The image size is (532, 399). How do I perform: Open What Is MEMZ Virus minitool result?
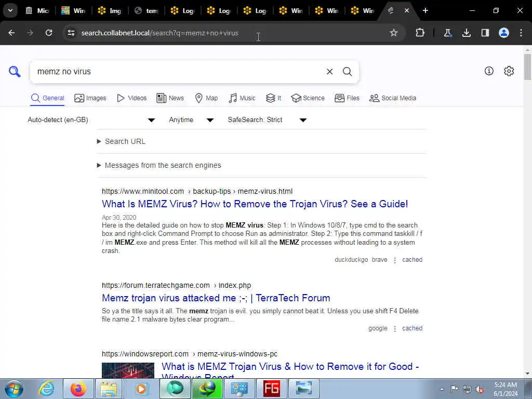[255, 204]
